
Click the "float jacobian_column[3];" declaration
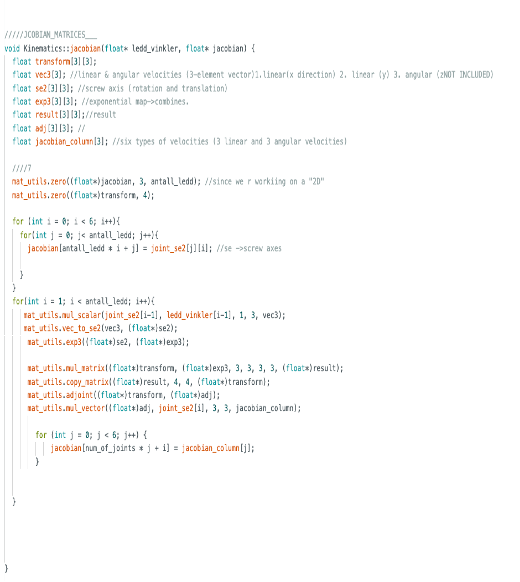tap(60, 142)
